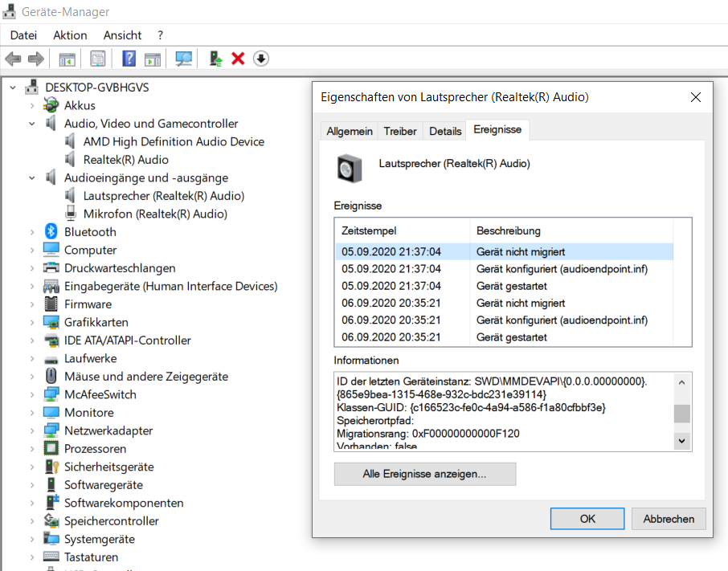Viewport: 728px width, 571px height.
Task: Select Mikrofon (Realtek(R) Audio) device
Action: 154,214
